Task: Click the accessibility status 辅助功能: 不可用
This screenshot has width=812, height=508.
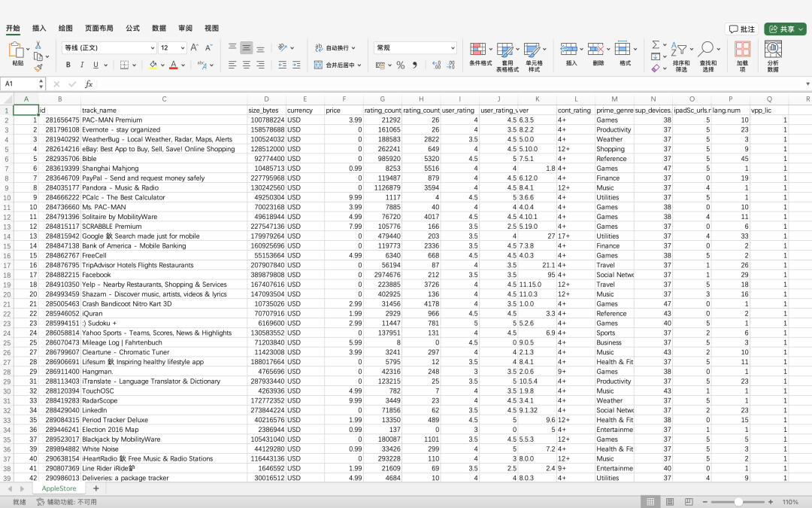Action: [66, 502]
